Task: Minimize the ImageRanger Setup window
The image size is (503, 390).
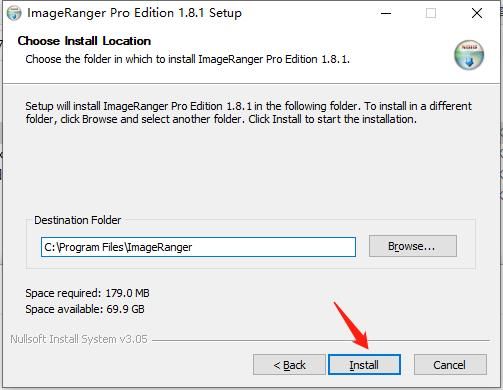Action: point(386,13)
